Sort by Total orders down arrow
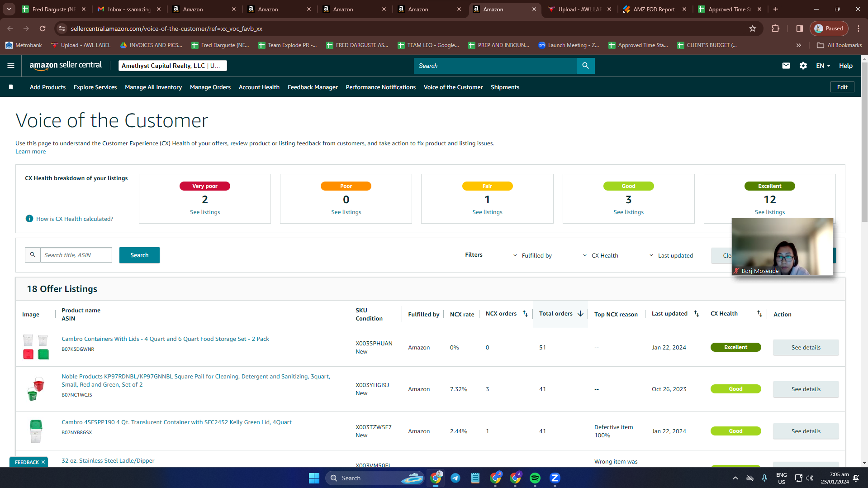The height and width of the screenshot is (488, 868). (x=580, y=313)
